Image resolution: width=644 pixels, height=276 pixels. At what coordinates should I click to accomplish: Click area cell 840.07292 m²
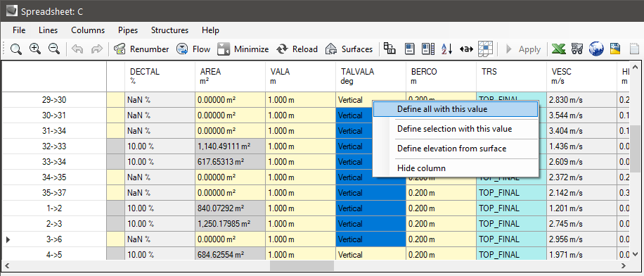(231, 208)
